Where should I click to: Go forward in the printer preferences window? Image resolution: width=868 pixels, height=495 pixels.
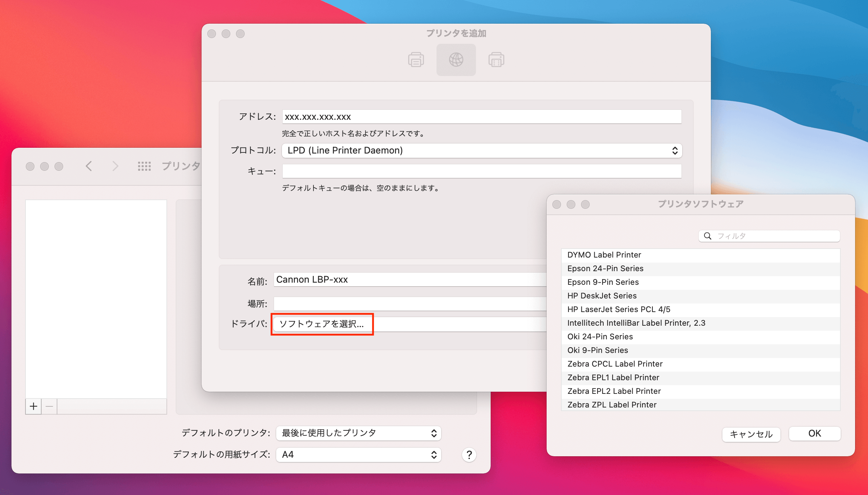[x=115, y=166]
